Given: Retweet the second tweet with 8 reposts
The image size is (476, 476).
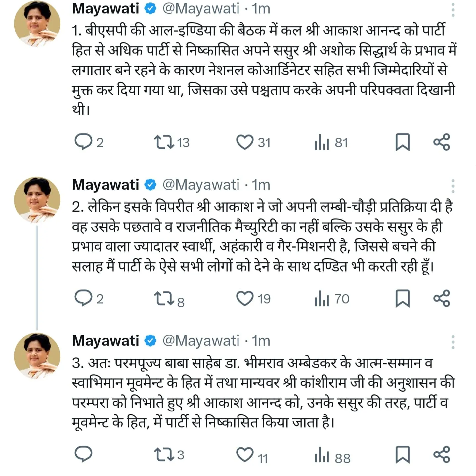Looking at the screenshot, I should coord(165,299).
